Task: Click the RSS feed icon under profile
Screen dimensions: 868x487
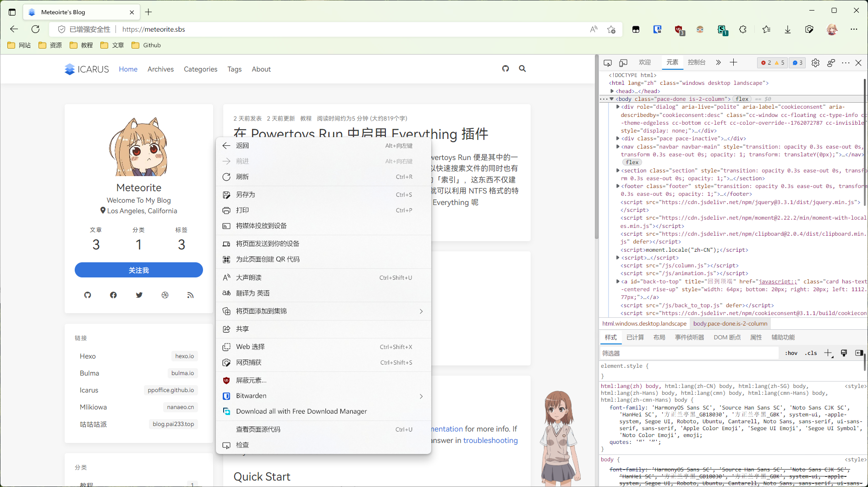Action: pos(190,295)
